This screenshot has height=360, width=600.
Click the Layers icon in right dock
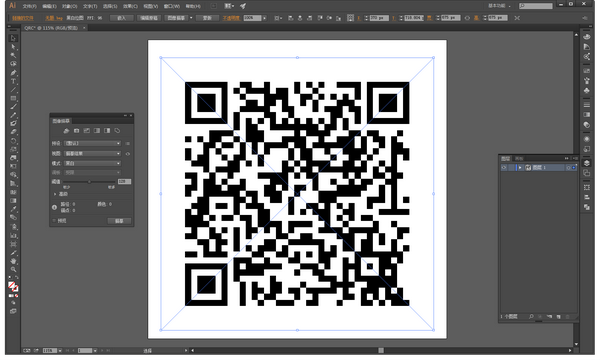[587, 163]
